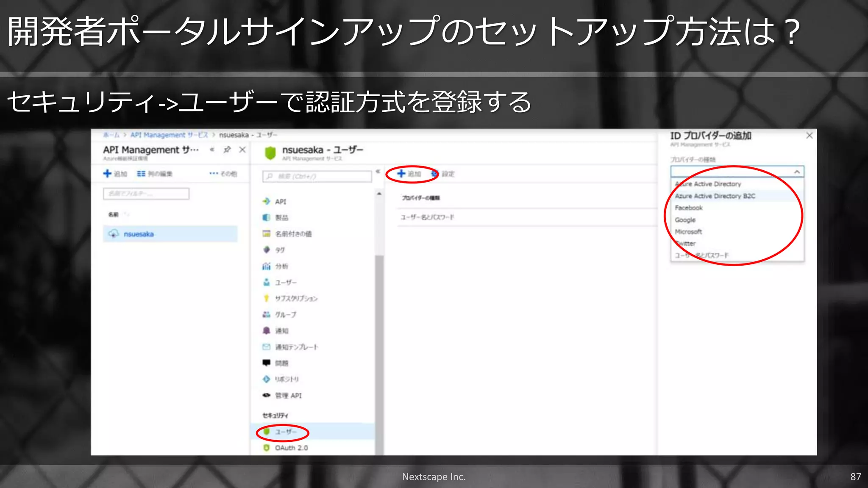Select ユーザー under セキュリティ section
This screenshot has height=488, width=868.
[x=312, y=432]
